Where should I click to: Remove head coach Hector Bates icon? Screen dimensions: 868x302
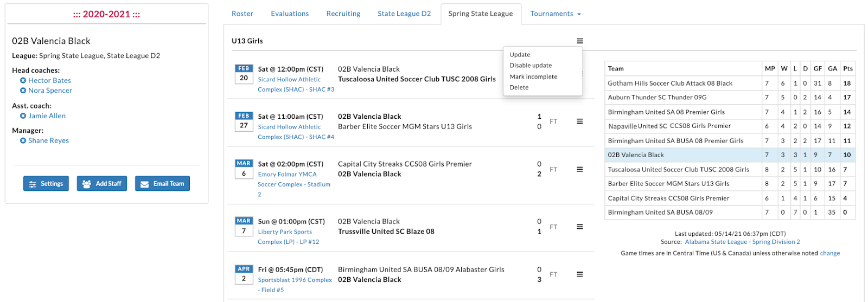click(23, 80)
